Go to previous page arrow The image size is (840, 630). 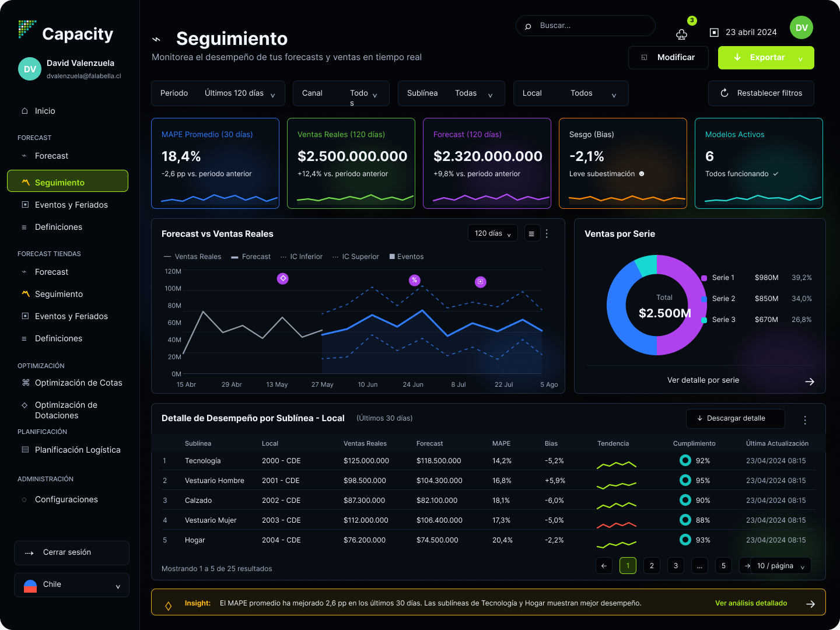[604, 566]
